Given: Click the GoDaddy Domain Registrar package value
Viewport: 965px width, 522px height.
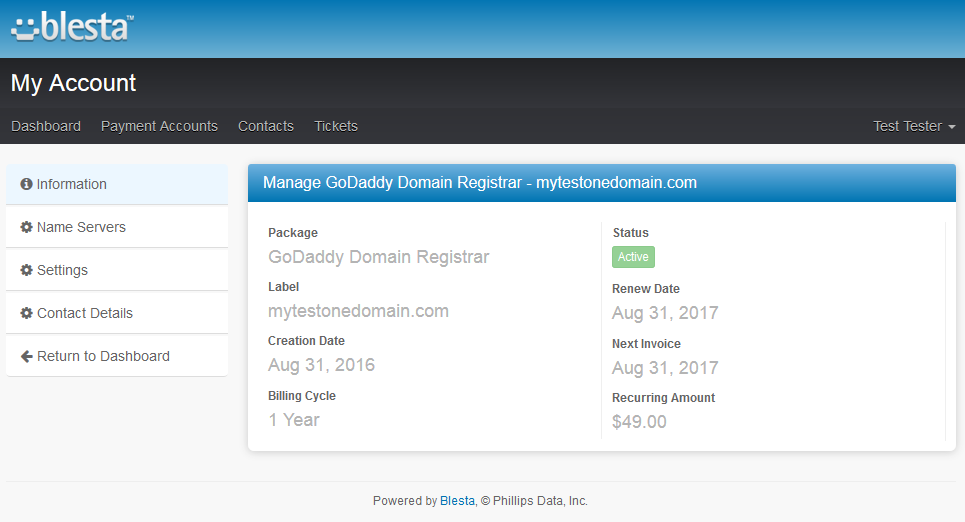Looking at the screenshot, I should pyautogui.click(x=378, y=257).
